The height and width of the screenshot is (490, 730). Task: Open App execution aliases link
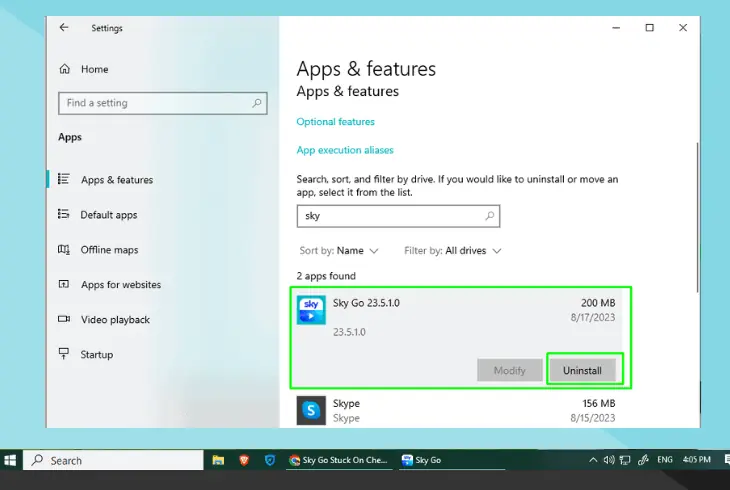tap(345, 150)
